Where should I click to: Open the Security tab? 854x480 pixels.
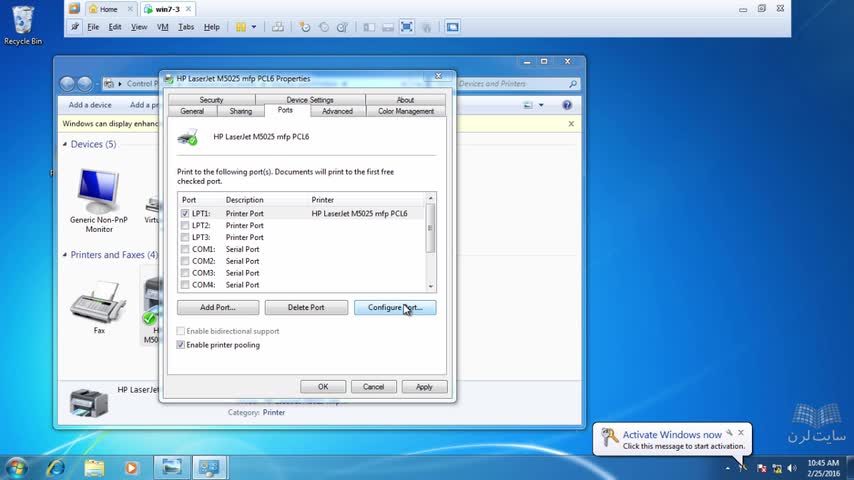coord(211,100)
